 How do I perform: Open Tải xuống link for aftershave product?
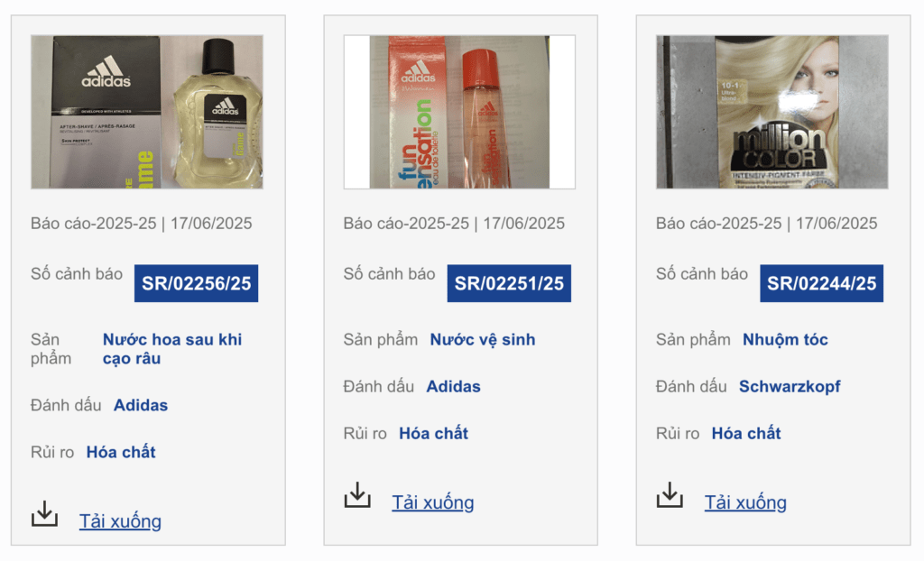coord(120,521)
